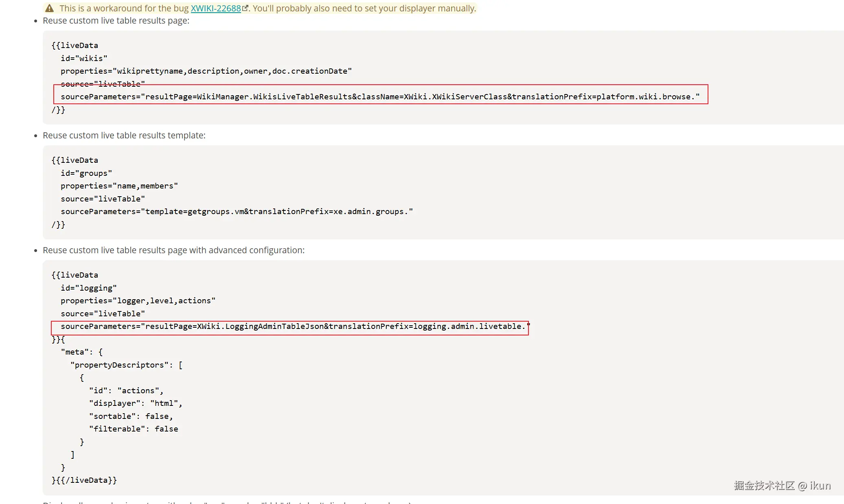Click the properties="name,members" line
The image size is (844, 504).
[x=119, y=186]
